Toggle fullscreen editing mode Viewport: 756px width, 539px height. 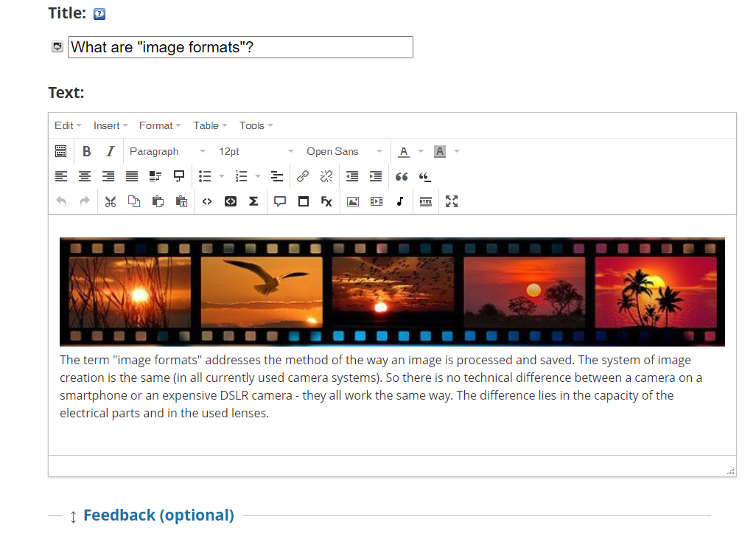click(452, 202)
